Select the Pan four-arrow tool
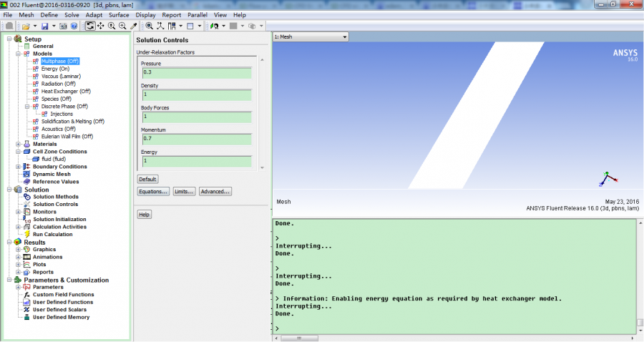The height and width of the screenshot is (342, 644). coord(101,26)
